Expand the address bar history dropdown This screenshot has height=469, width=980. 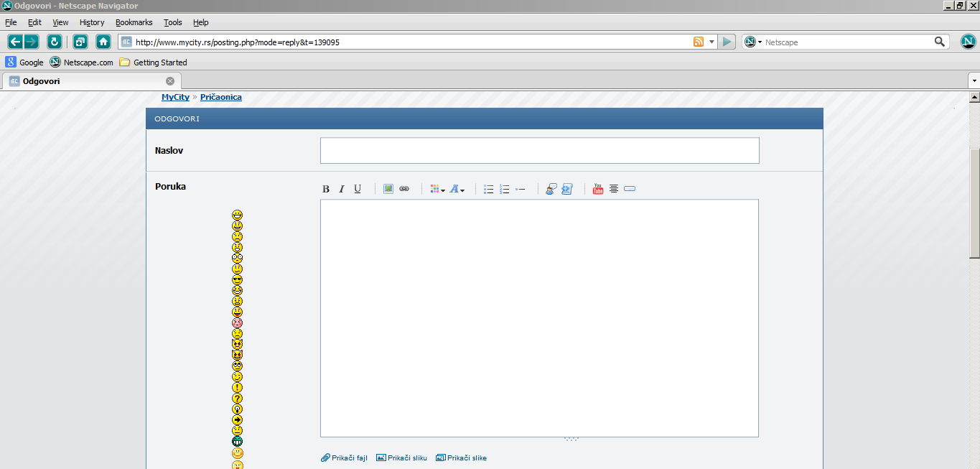coord(711,42)
